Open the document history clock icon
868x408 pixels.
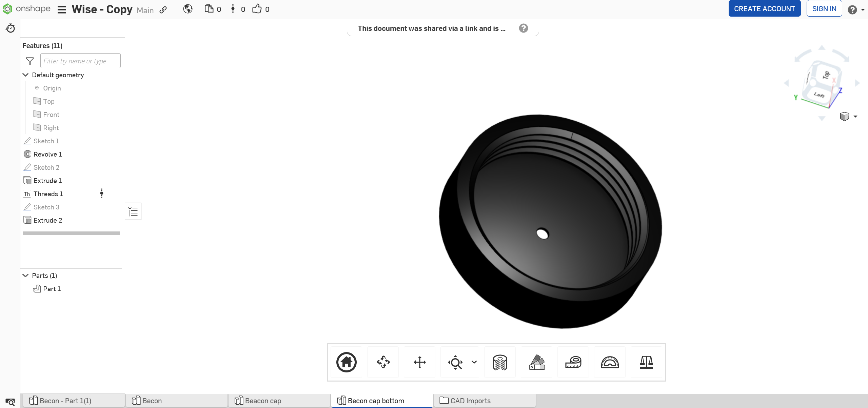[x=10, y=28]
